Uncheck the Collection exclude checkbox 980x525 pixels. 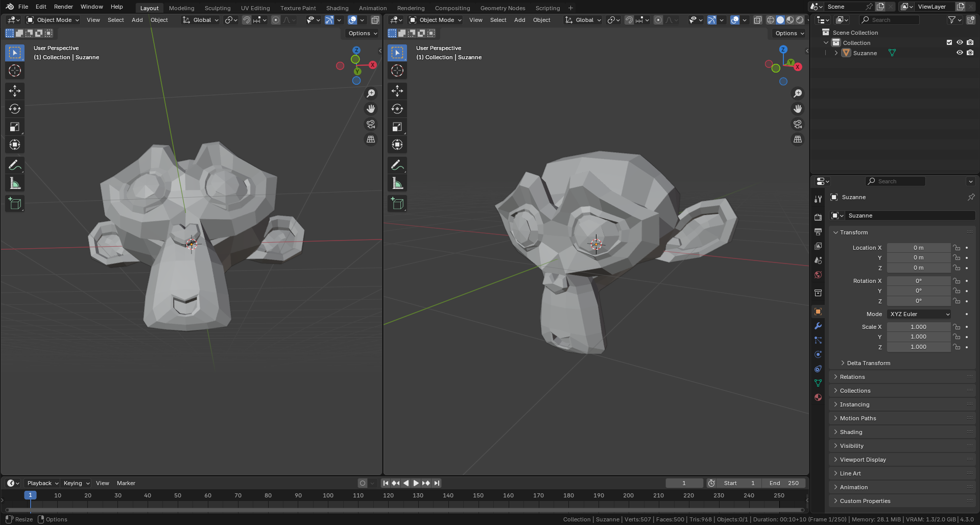click(949, 42)
